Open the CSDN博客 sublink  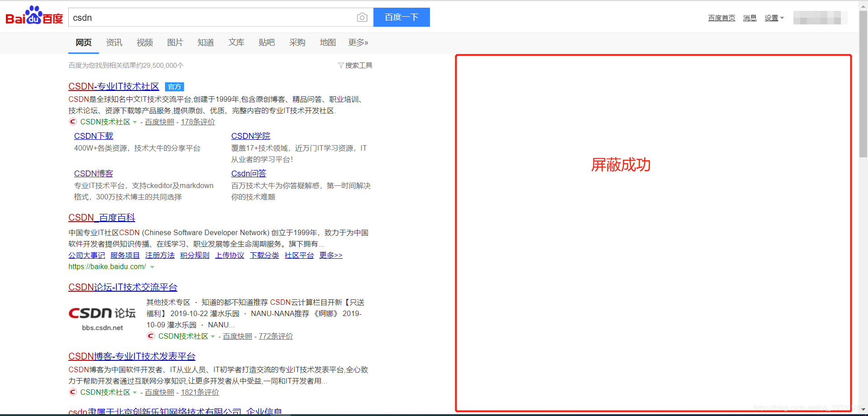click(94, 174)
